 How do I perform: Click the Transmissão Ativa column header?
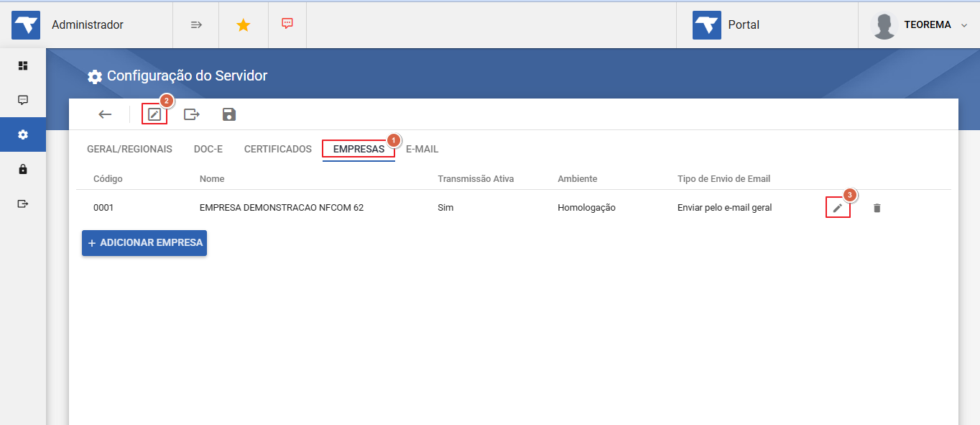[x=476, y=179]
